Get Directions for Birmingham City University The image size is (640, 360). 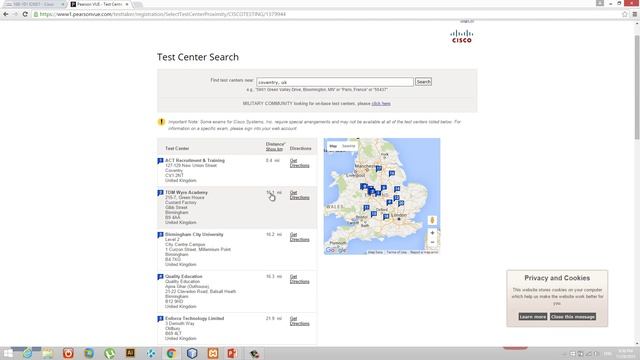[299, 237]
